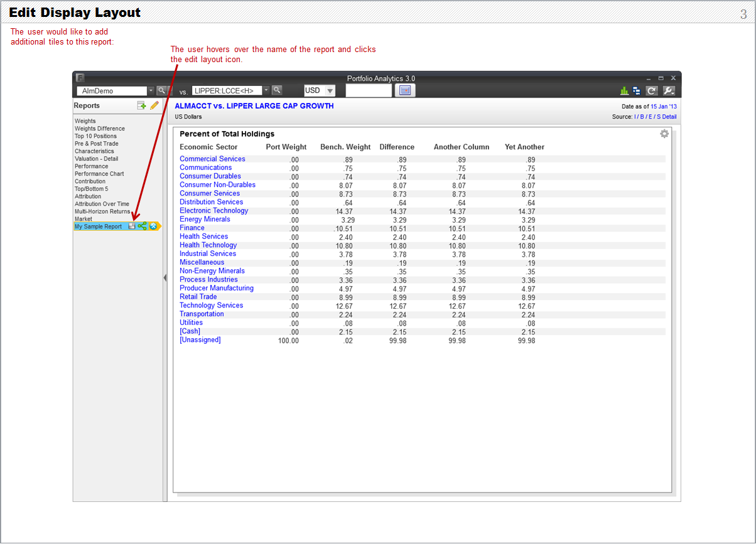756x544 pixels.
Task: Click the AlmDemo portfolio input field
Action: tap(112, 91)
